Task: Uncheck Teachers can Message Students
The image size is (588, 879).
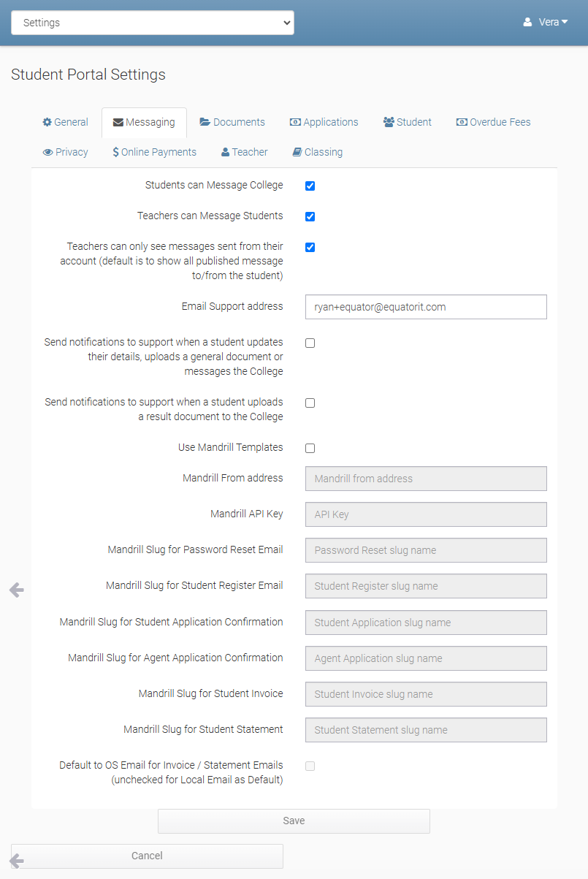Action: click(310, 216)
